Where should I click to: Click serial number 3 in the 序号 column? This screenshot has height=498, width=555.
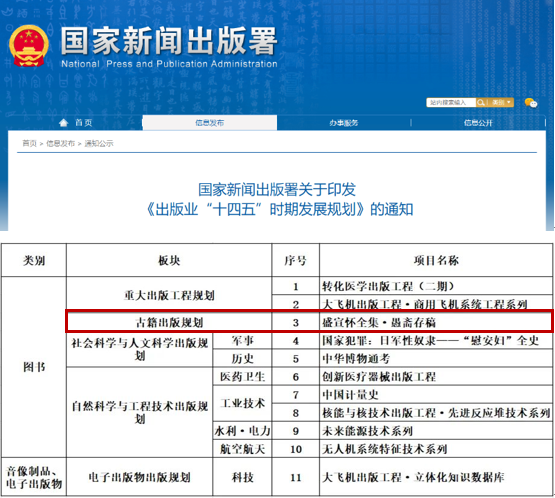(296, 322)
